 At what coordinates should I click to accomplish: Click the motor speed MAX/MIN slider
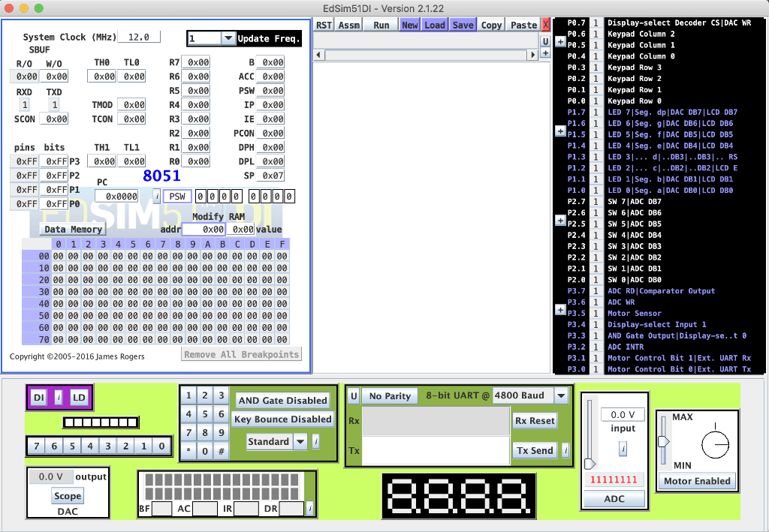(663, 441)
